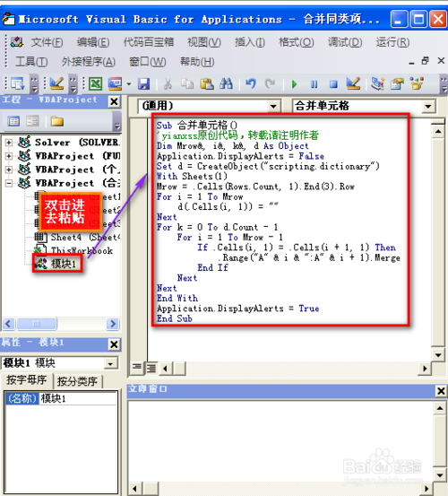The width and height of the screenshot is (448, 496).
Task: Open the Insert UserForm dropdown arrow
Action: tap(129, 84)
